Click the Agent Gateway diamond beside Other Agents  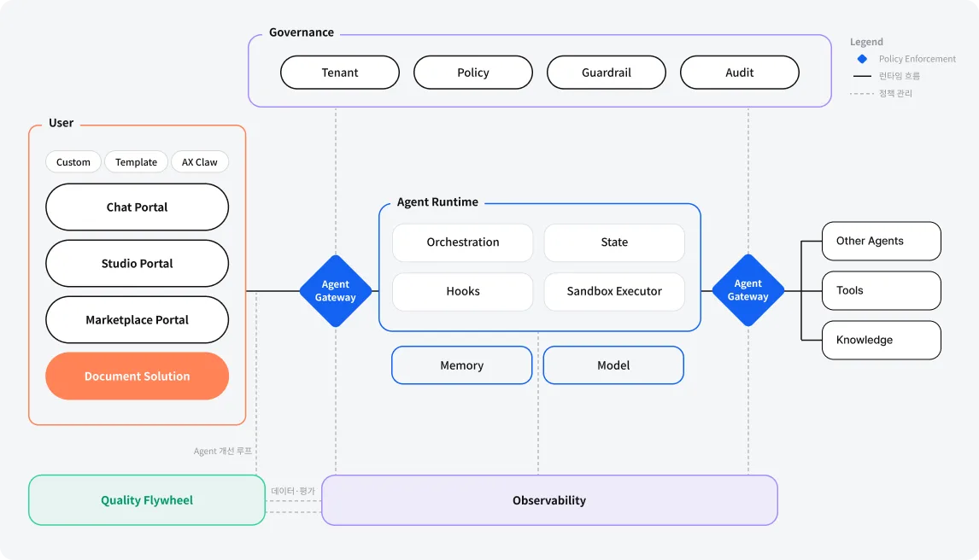point(748,290)
